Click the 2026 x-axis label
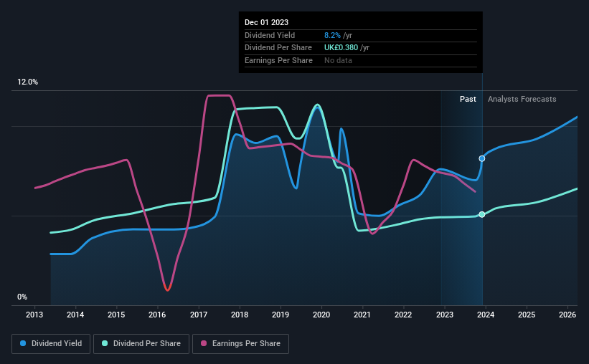Viewport: 589px width, 364px height. click(567, 315)
